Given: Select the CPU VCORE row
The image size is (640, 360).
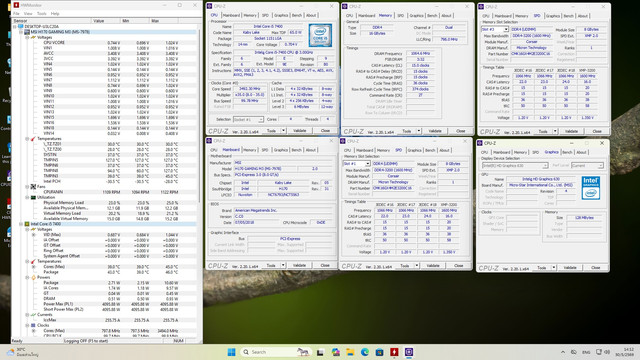Looking at the screenshot, I should 110,42.
